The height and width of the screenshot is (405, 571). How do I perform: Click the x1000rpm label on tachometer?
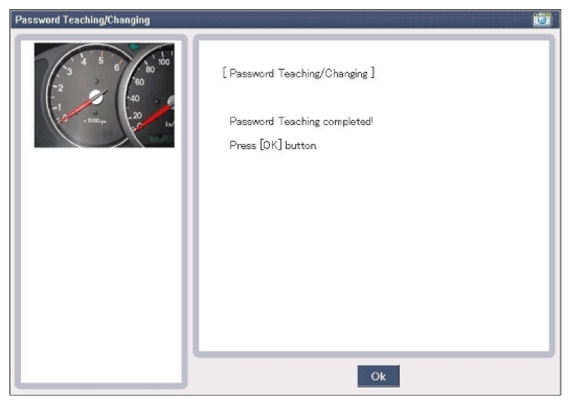click(x=95, y=121)
